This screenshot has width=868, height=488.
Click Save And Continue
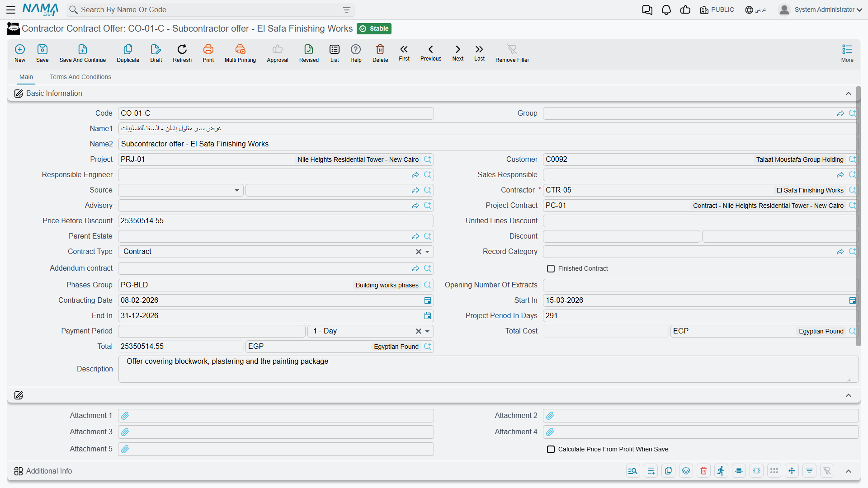pos(83,53)
